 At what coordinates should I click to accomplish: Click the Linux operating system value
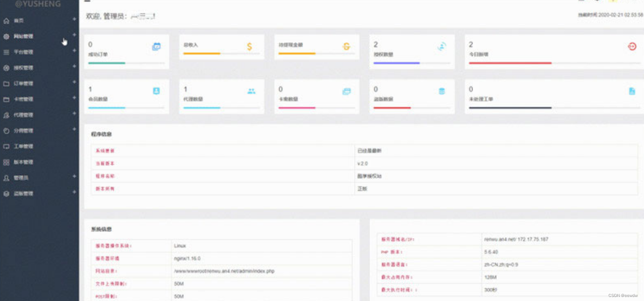(x=180, y=246)
